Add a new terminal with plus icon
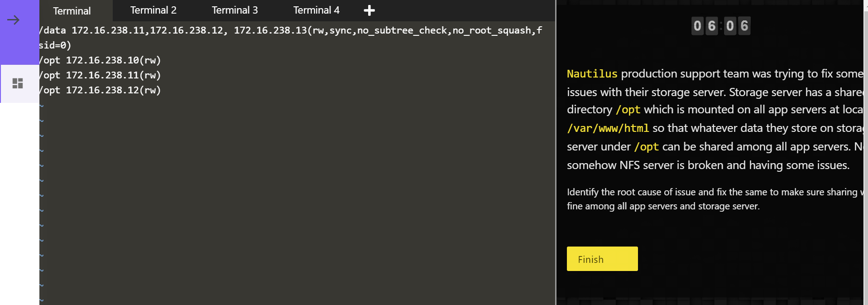Screen dimensions: 868x305 click(x=369, y=10)
